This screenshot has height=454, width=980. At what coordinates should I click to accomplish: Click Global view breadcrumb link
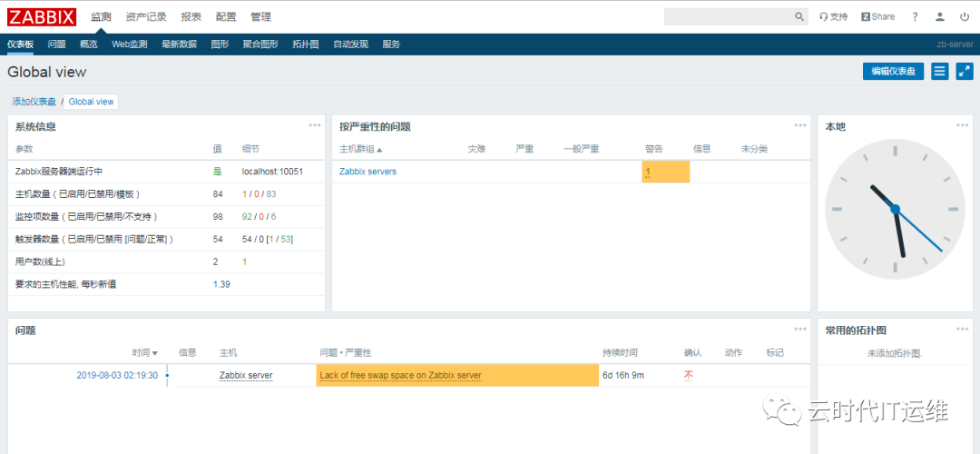(92, 102)
